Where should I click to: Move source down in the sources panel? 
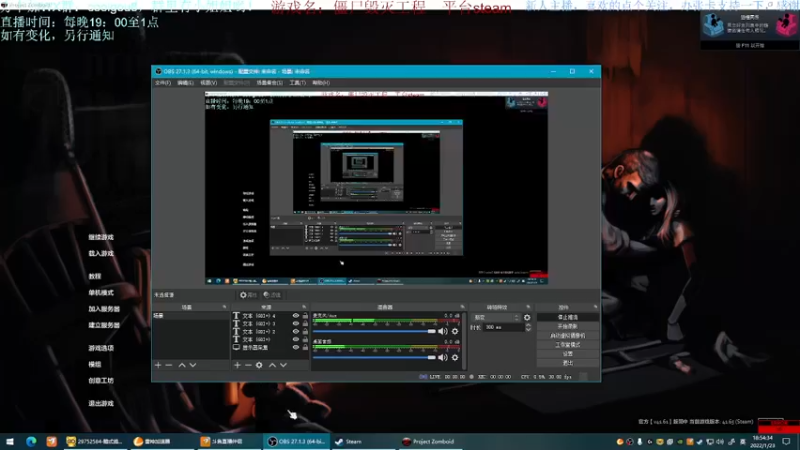click(x=284, y=365)
